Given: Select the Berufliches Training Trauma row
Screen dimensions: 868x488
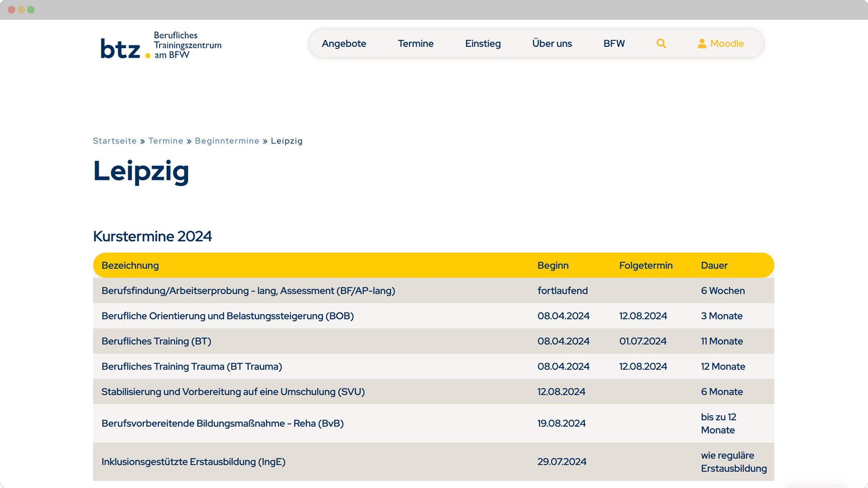Looking at the screenshot, I should 191,367.
